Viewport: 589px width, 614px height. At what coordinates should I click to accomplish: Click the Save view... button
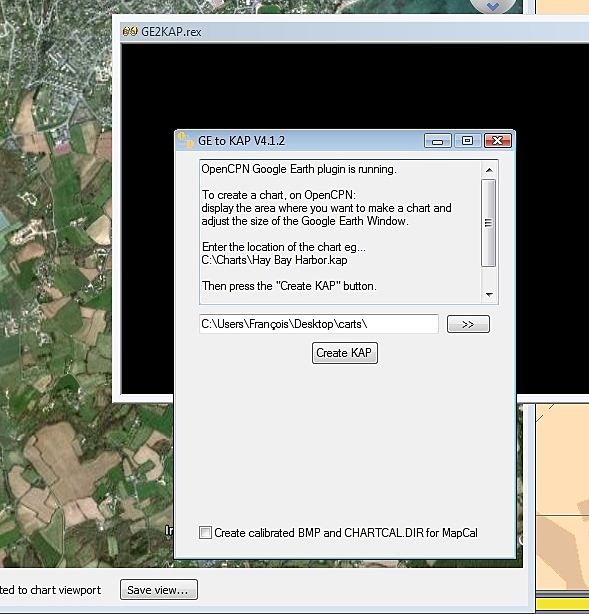pyautogui.click(x=159, y=589)
